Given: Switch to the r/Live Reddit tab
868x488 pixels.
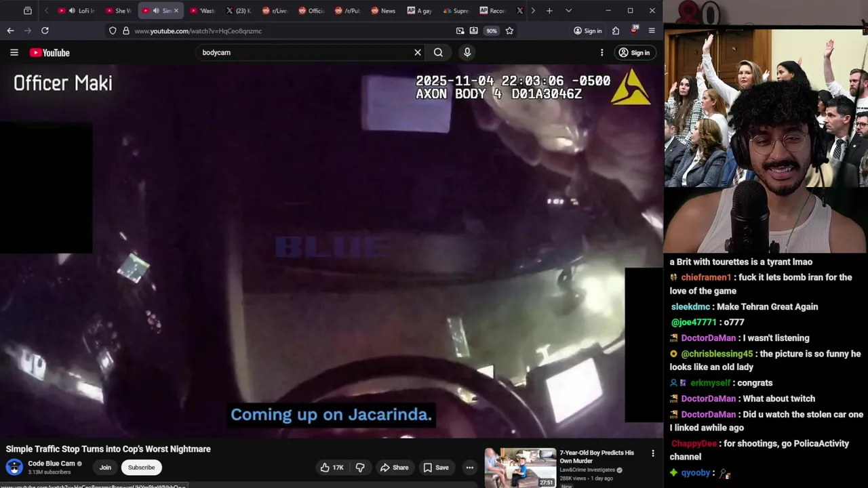Looking at the screenshot, I should (275, 11).
